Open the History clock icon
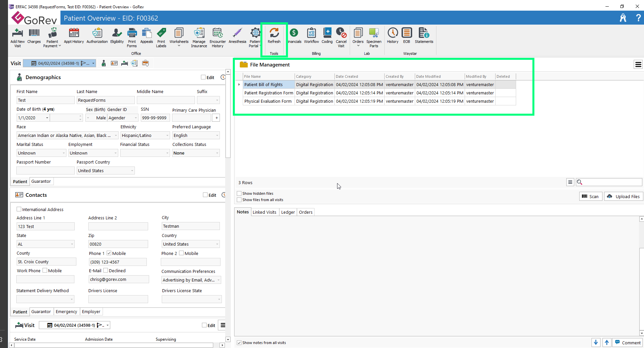Image resolution: width=644 pixels, height=348 pixels. (393, 36)
